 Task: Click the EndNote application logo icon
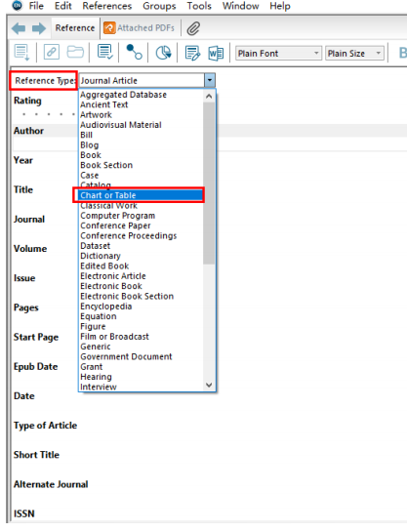tap(17, 6)
